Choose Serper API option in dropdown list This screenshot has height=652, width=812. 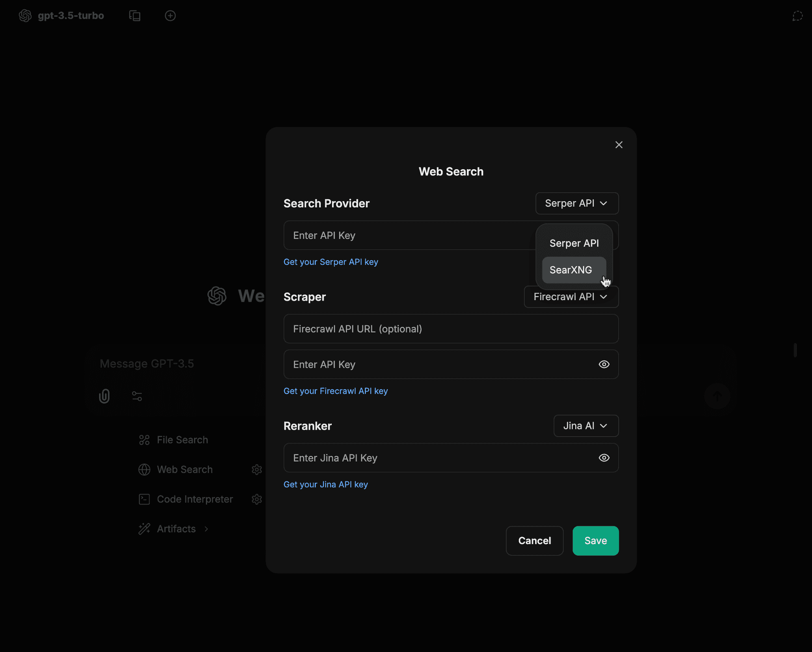[574, 243]
